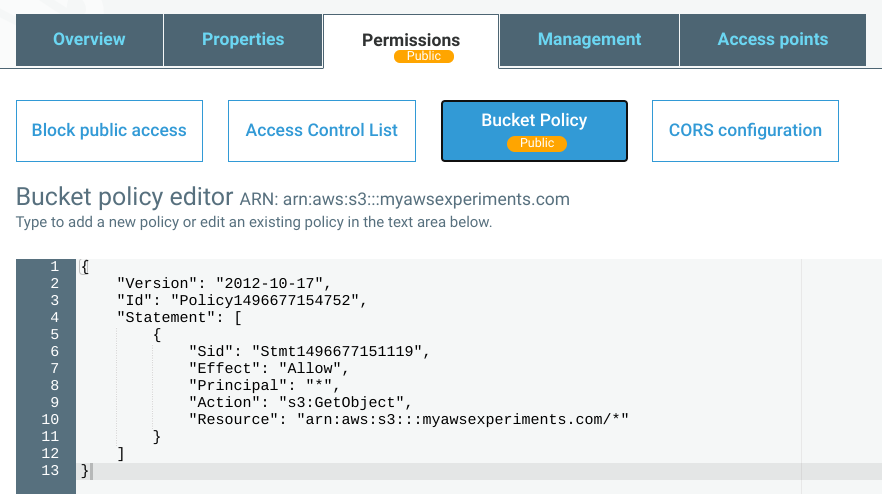882x494 pixels.
Task: Click the "Principal" line in policy editor
Action: [264, 385]
